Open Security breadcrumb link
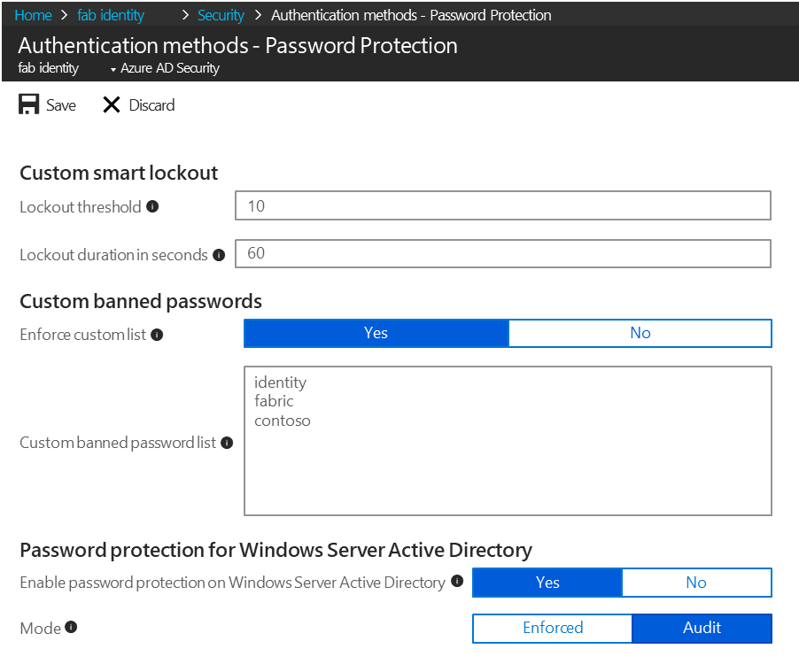799x672 pixels. pos(221,15)
